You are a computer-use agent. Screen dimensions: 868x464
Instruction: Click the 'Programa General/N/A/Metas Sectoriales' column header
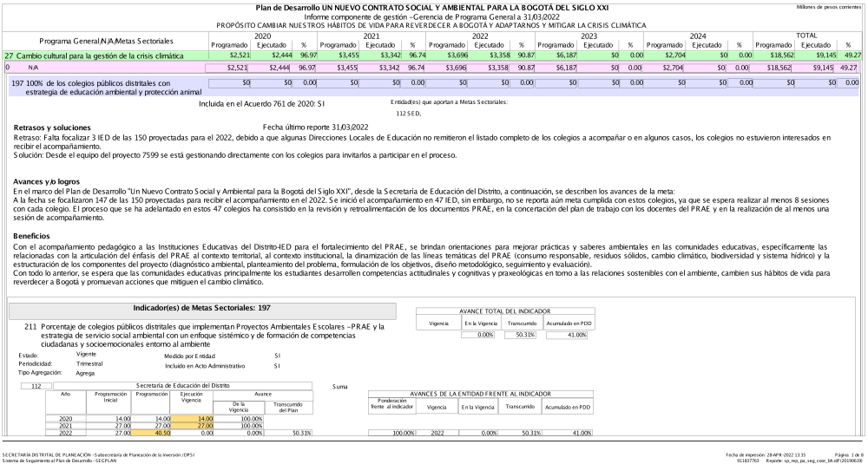click(107, 41)
